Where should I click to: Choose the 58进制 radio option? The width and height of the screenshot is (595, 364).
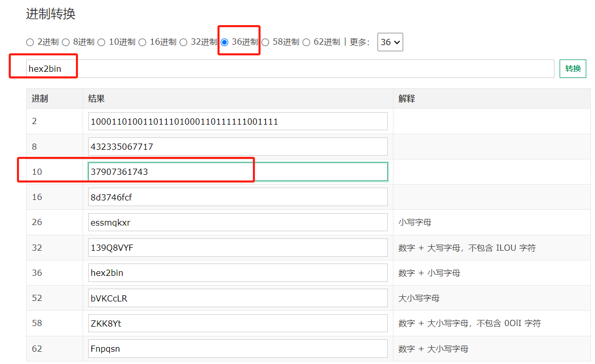pos(265,42)
